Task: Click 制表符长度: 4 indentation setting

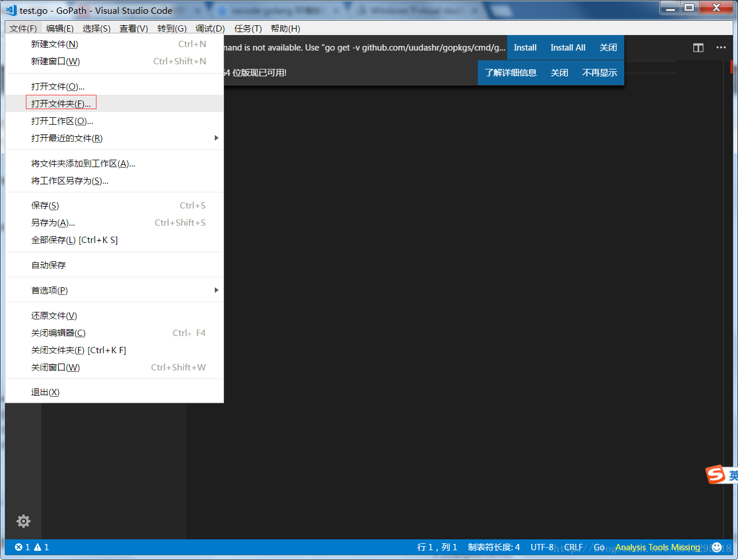Action: (494, 547)
